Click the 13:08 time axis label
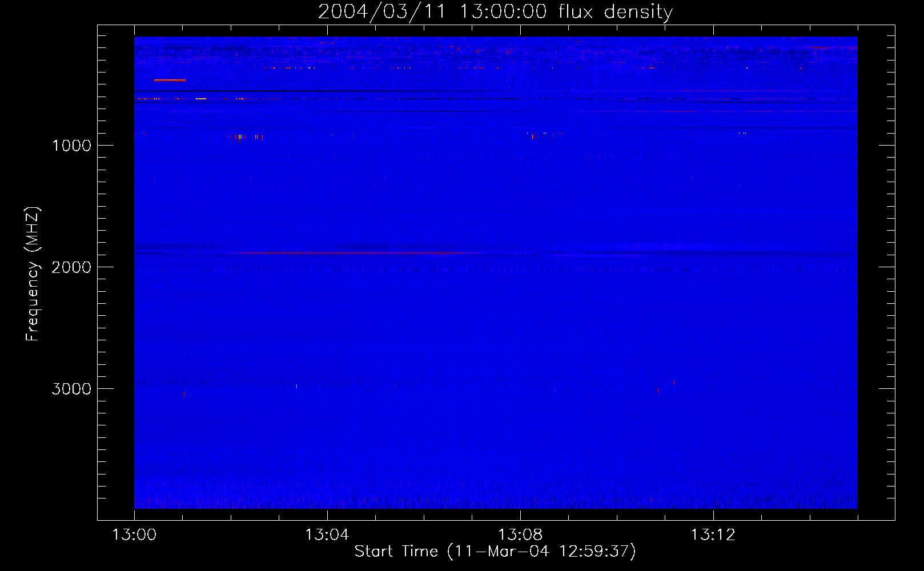This screenshot has height=571, width=924. 520,535
